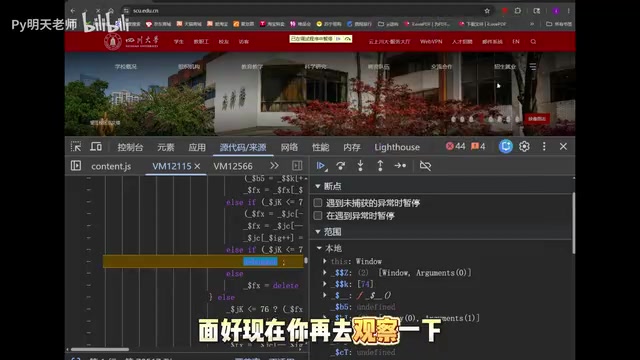Switch to VM12566 file tab
Screen dimensions: 640x360
(x=233, y=166)
